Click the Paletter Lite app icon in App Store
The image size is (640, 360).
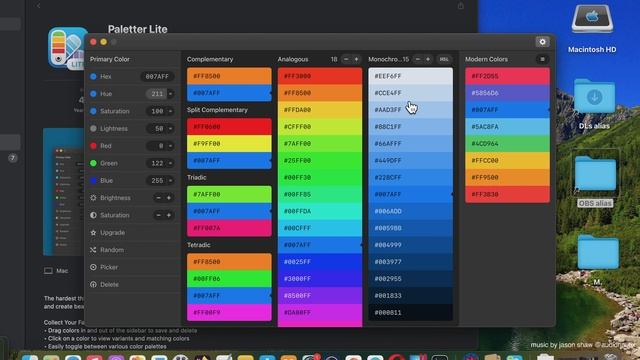[67, 48]
